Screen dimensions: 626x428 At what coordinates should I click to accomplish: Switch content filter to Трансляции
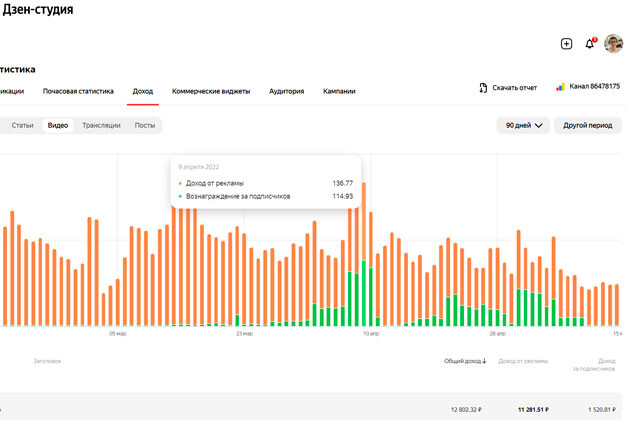pyautogui.click(x=101, y=126)
